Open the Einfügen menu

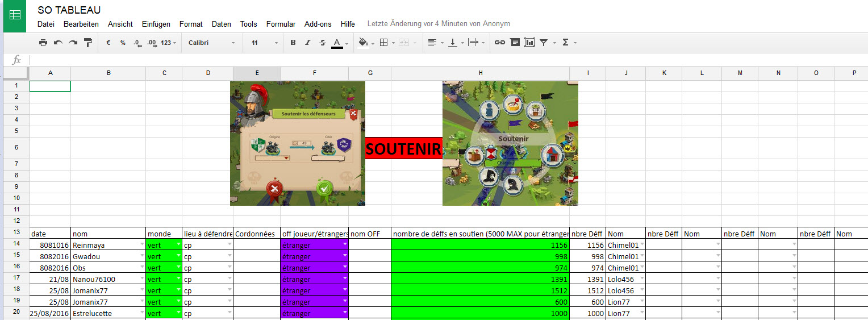point(156,24)
